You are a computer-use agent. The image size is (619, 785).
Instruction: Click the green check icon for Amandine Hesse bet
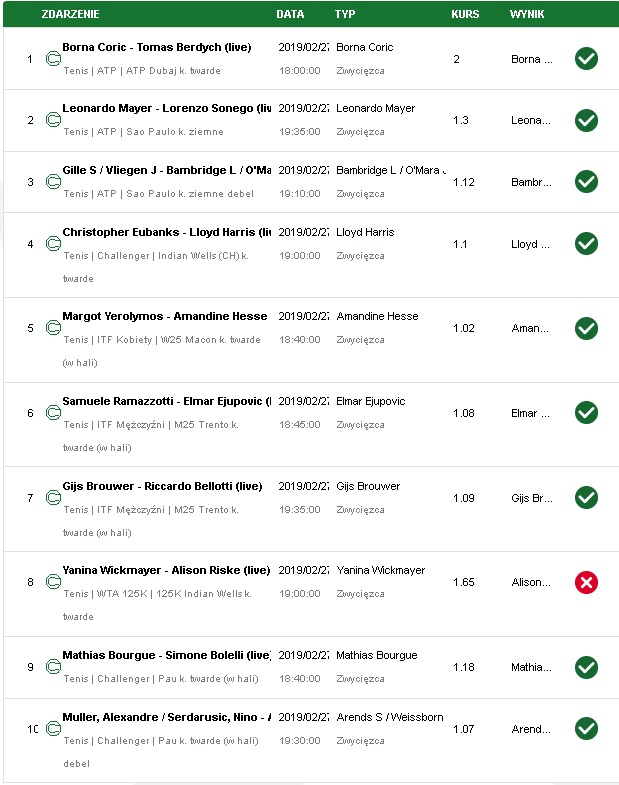click(586, 328)
